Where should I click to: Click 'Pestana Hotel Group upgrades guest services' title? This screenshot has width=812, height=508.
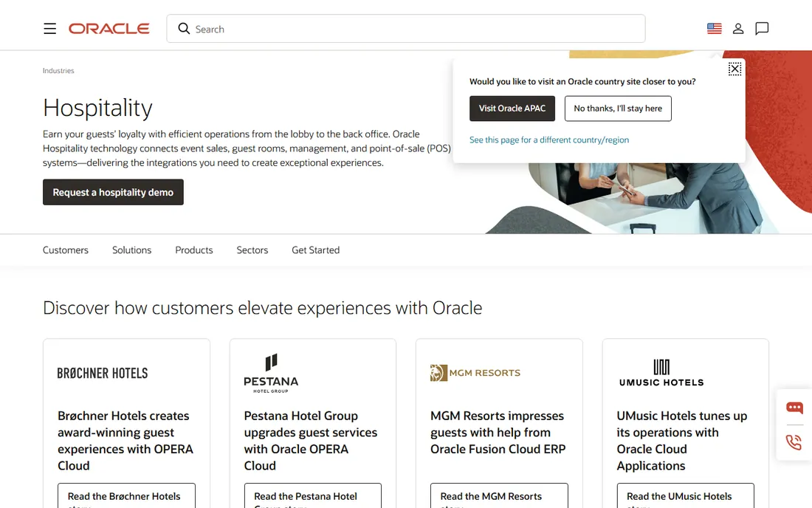pos(311,441)
